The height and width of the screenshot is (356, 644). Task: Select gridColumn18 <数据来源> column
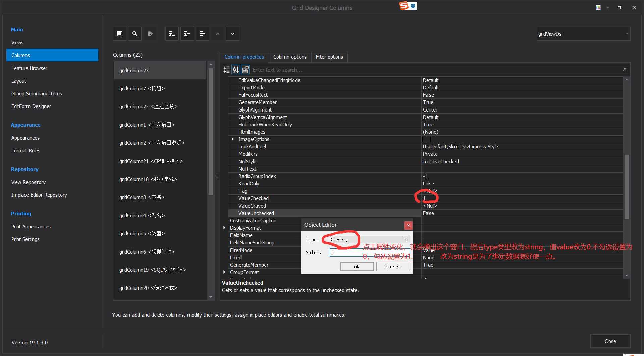tap(160, 179)
